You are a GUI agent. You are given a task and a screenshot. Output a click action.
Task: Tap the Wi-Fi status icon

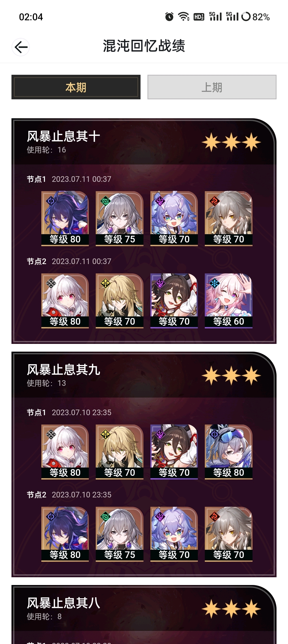click(x=184, y=17)
